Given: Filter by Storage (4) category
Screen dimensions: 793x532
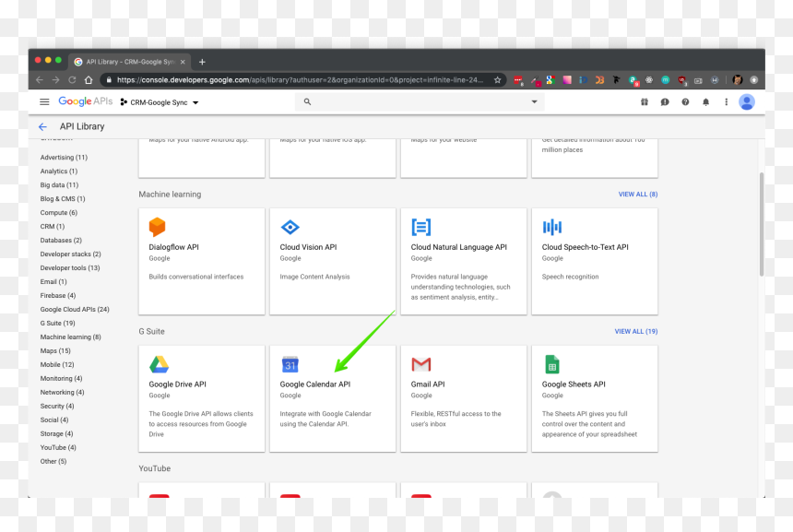Looking at the screenshot, I should (56, 434).
